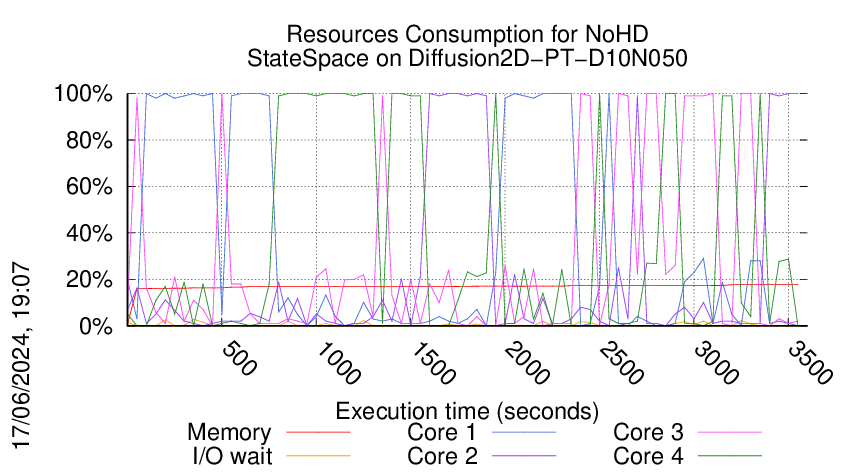
Task: Click the 60% y-axis label
Action: point(89,187)
